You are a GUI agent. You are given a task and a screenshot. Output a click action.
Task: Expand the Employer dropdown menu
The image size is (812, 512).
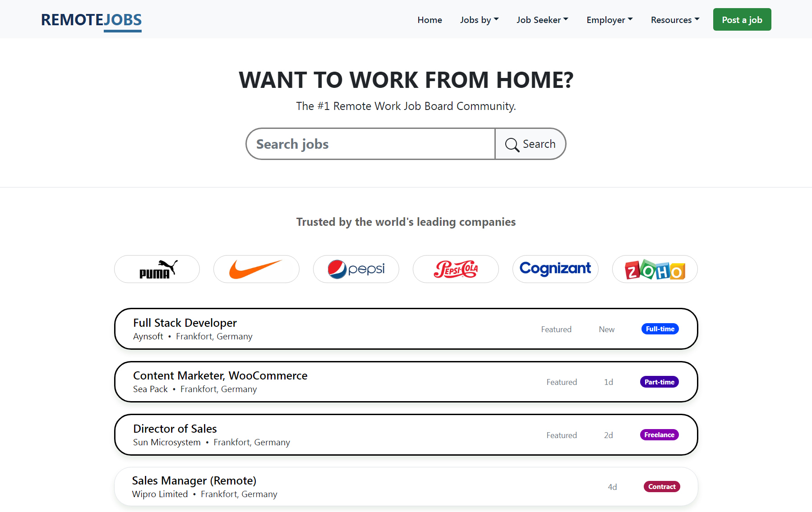point(609,20)
